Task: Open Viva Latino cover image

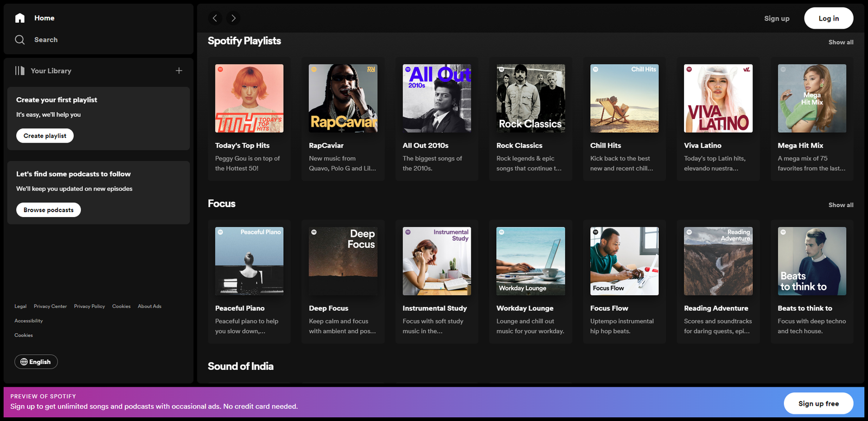Action: coord(718,98)
